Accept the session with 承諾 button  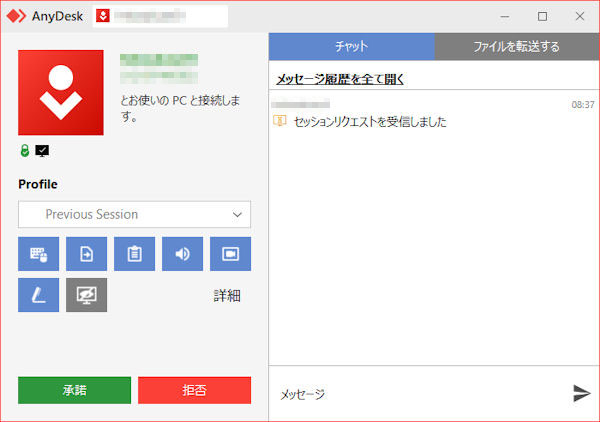pos(75,390)
